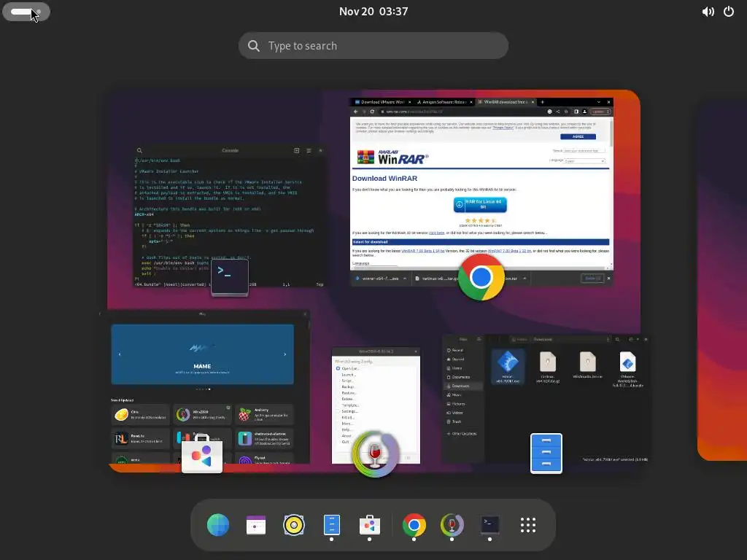Select Launch option in WineZGUI list
This screenshot has height=560, width=747.
(x=348, y=375)
